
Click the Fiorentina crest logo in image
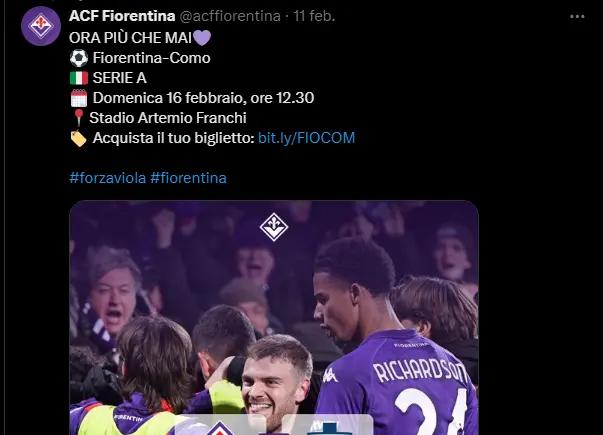(274, 227)
